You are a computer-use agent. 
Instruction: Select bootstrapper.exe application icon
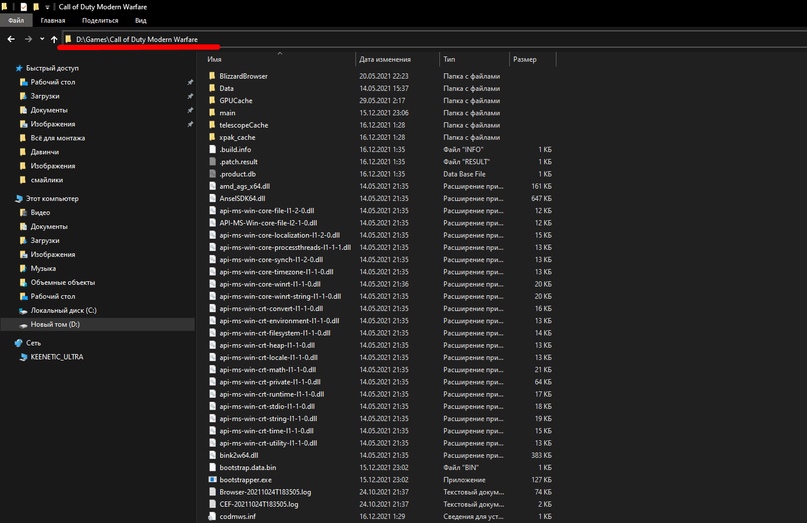click(x=212, y=479)
